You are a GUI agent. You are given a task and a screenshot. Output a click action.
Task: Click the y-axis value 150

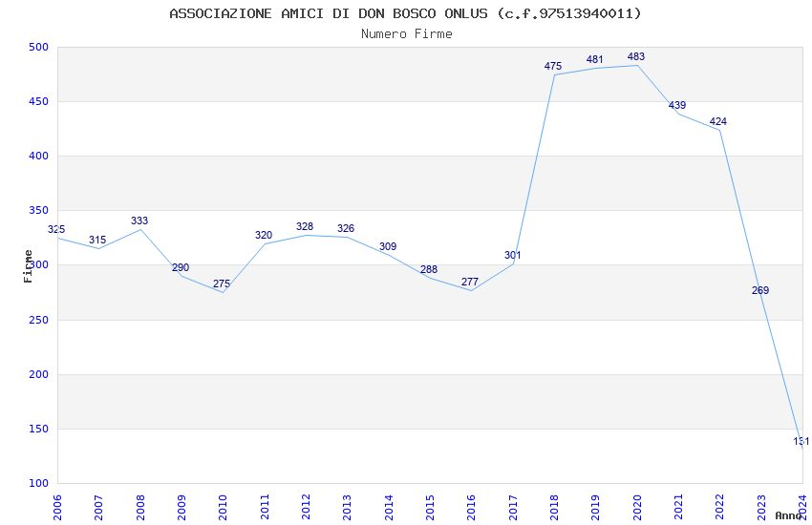(38, 429)
